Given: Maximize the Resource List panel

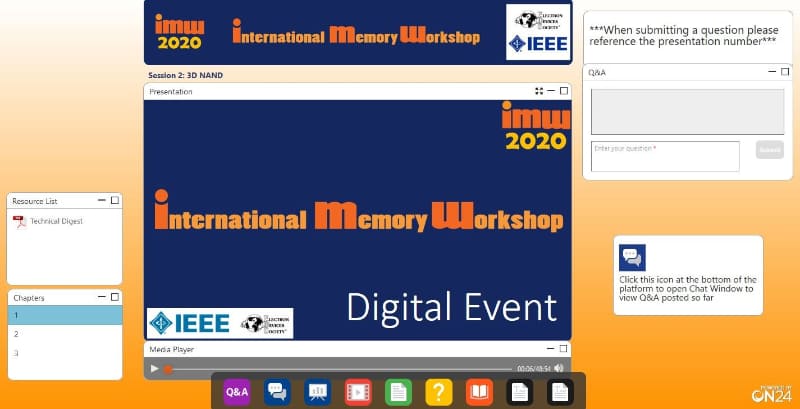Looking at the screenshot, I should 115,200.
